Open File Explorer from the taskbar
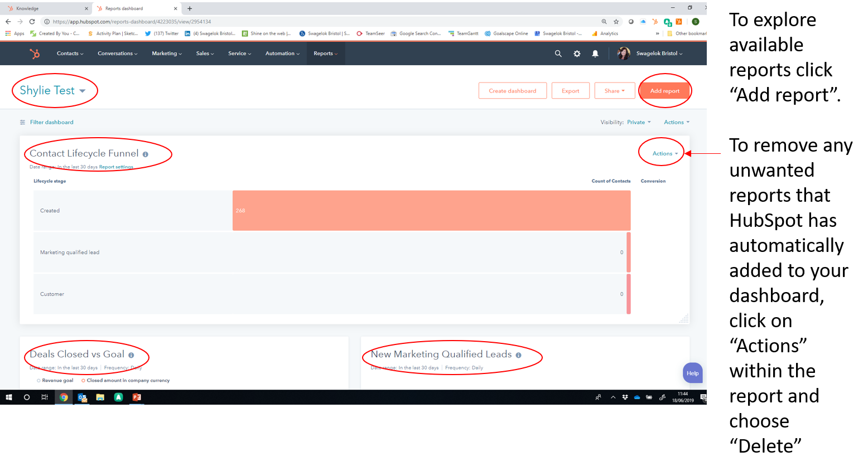 coord(100,397)
